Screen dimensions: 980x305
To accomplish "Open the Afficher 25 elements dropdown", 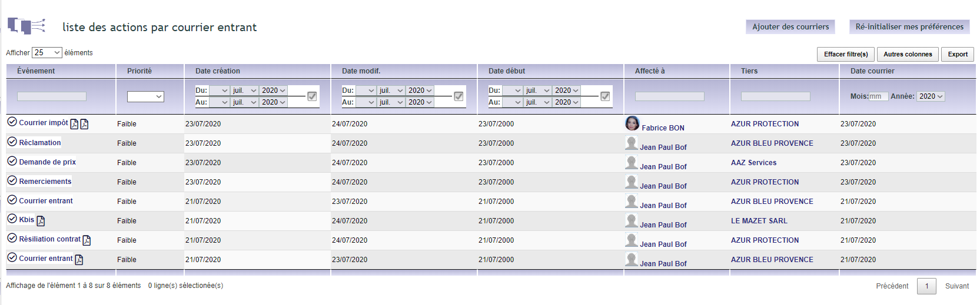I will click(x=47, y=52).
